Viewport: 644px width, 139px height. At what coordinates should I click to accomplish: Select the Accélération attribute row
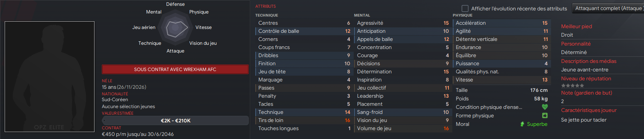pyautogui.click(x=501, y=23)
